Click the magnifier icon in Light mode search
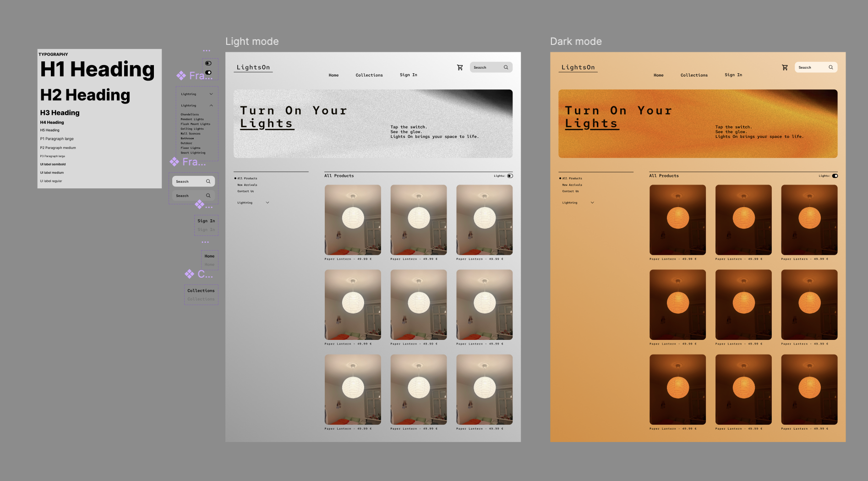Screen dimensions: 868x481 (x=506, y=67)
